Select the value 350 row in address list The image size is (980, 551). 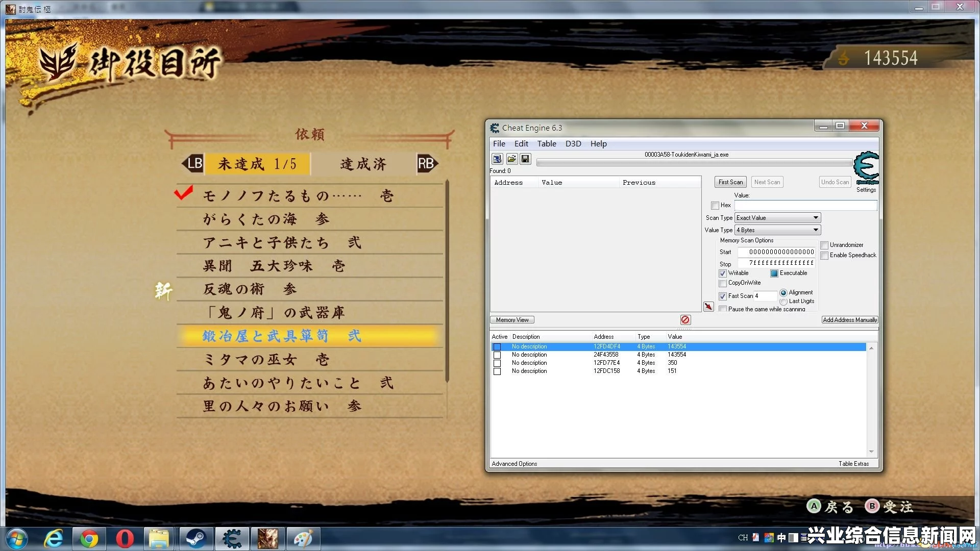pos(678,363)
